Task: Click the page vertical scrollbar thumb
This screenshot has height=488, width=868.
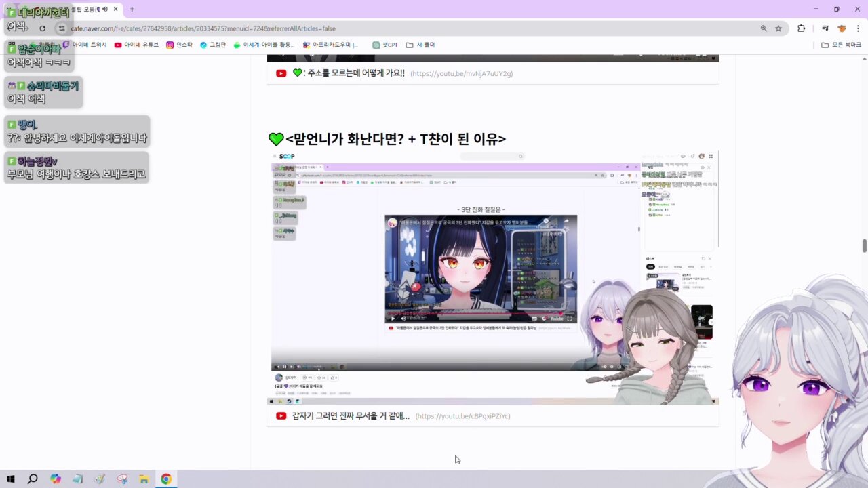Action: pos(864,245)
